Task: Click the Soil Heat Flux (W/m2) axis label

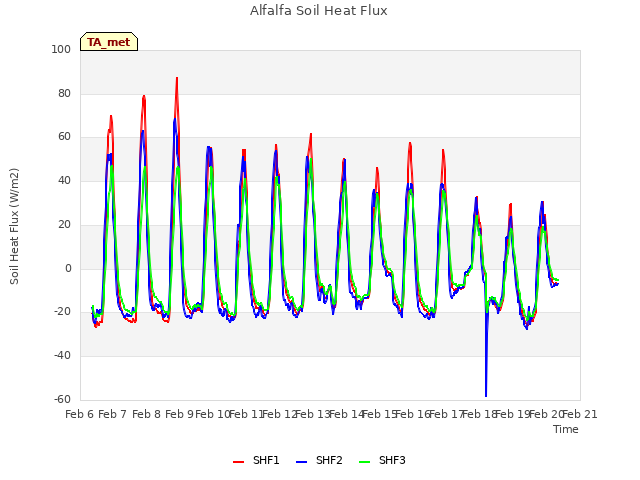Action: (x=15, y=226)
